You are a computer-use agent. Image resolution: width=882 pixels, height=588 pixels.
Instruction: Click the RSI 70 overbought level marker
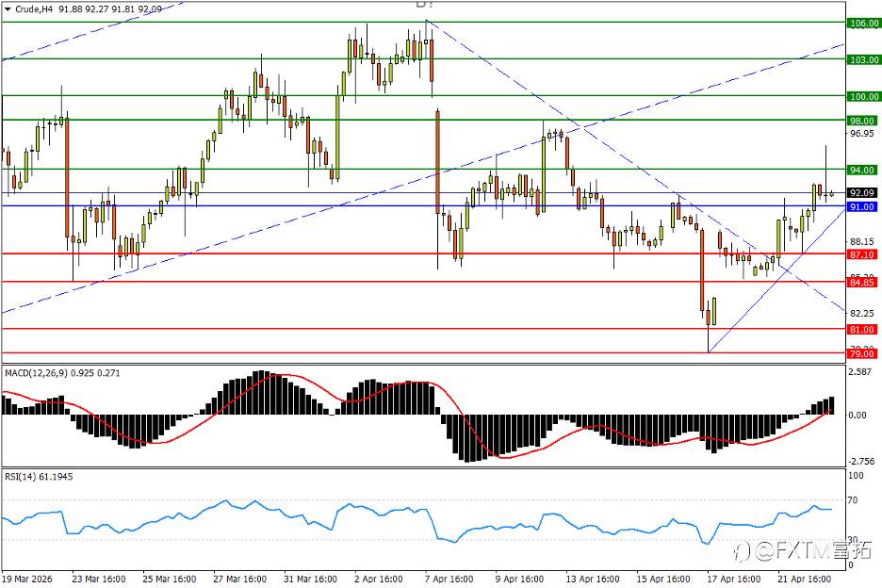pos(853,500)
